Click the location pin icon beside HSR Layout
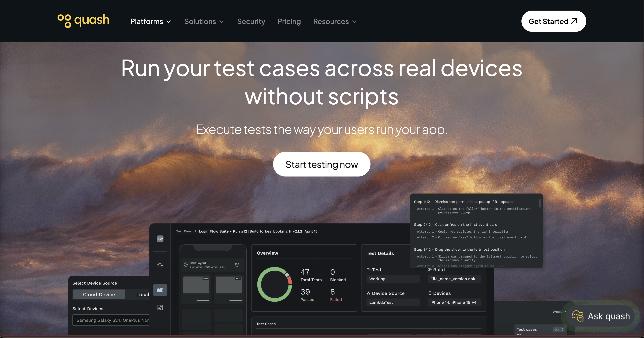Screen dimensions: 644x338 coord(186,265)
